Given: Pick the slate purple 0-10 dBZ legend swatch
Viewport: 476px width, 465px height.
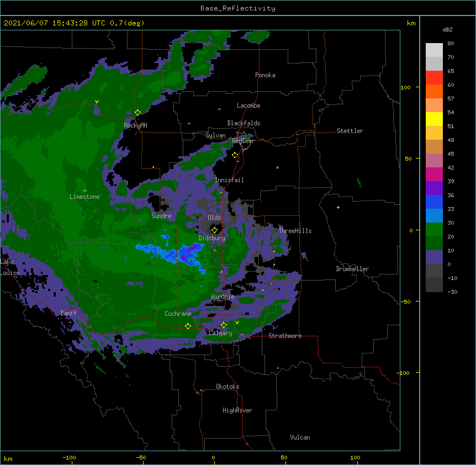Looking at the screenshot, I should [434, 257].
